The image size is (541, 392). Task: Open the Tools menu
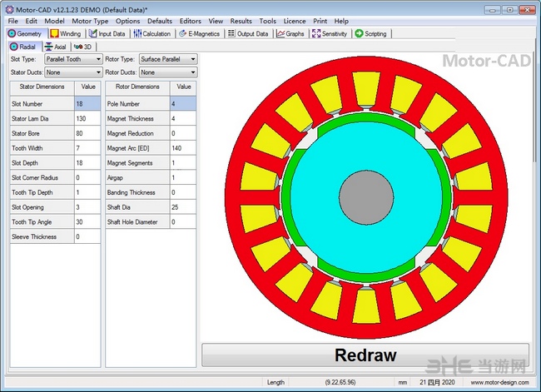click(268, 21)
